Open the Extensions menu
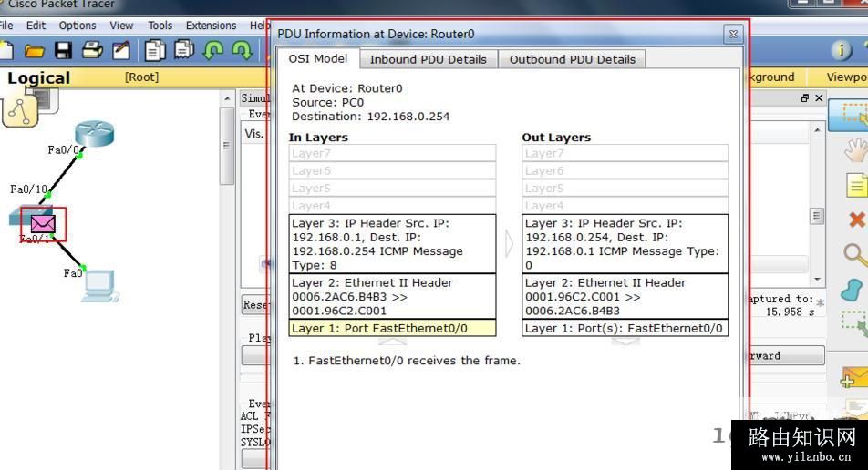868x470 pixels. point(211,26)
